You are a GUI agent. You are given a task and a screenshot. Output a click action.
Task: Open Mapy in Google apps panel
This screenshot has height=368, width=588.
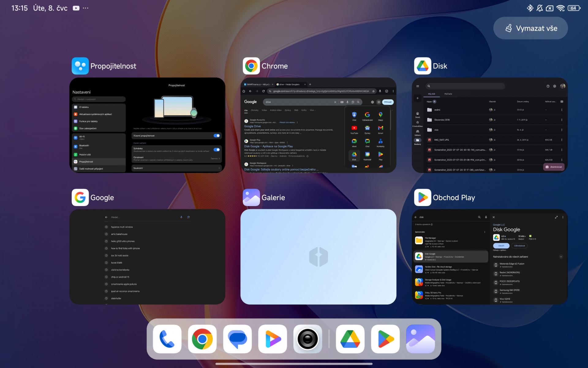point(380,117)
